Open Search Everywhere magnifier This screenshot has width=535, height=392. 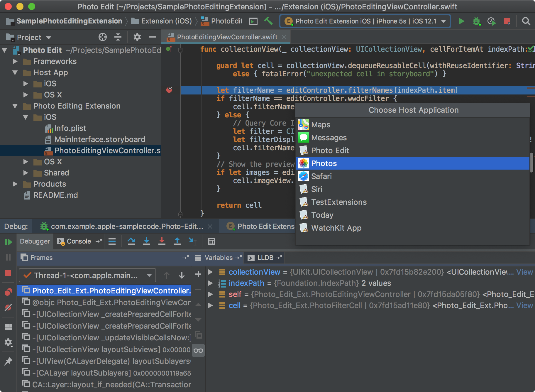click(x=526, y=21)
